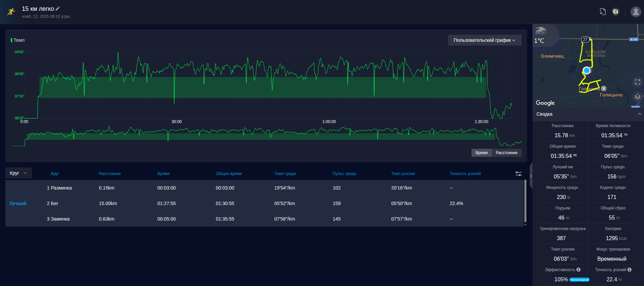Viewport: 644px width, 286px height.
Task: Toggle the Темп series legend
Action: [x=18, y=40]
